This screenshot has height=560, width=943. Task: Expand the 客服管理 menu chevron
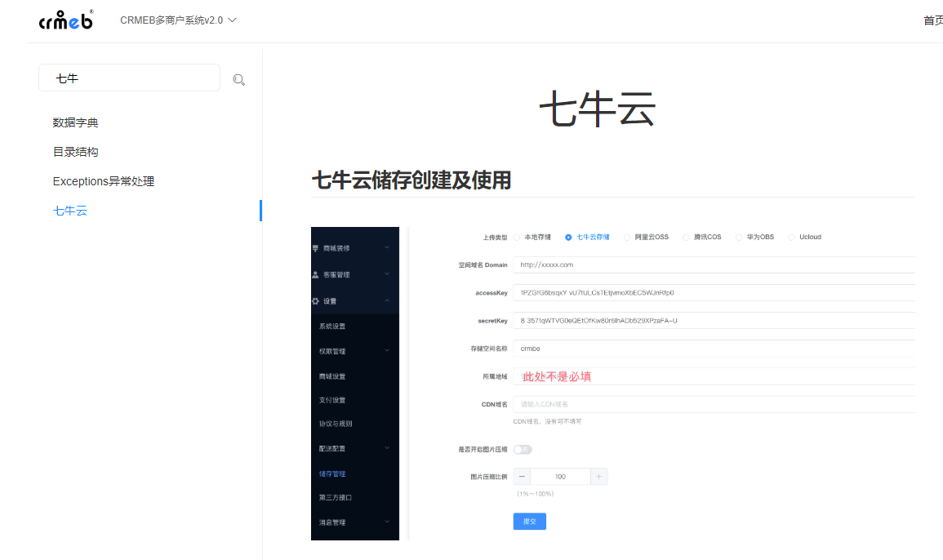pyautogui.click(x=387, y=273)
